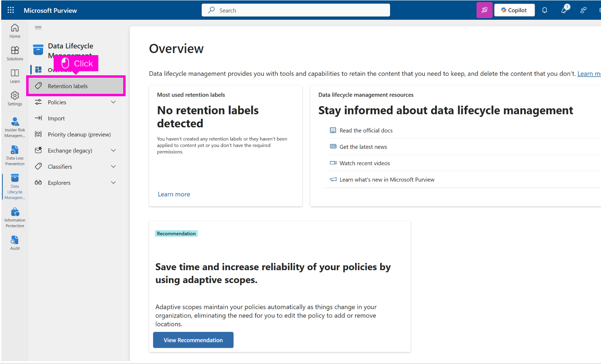This screenshot has height=364, width=601.
Task: Open Audit solution icon
Action: (15, 243)
